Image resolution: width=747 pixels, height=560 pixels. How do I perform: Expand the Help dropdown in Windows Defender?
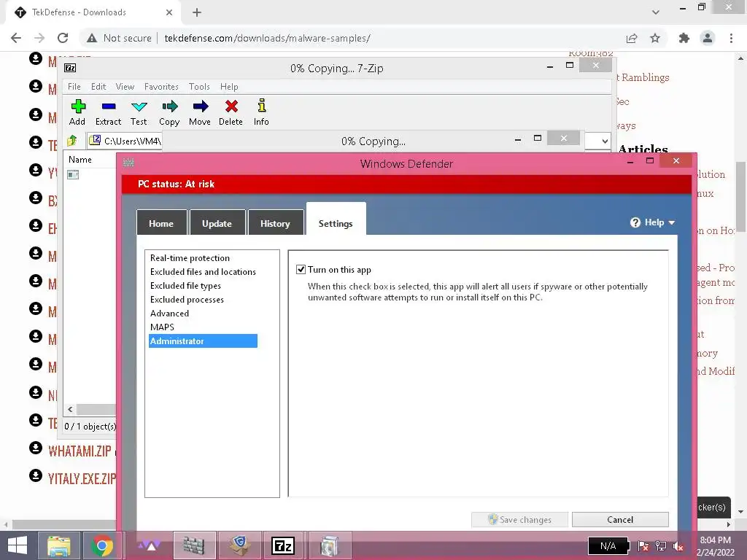653,222
